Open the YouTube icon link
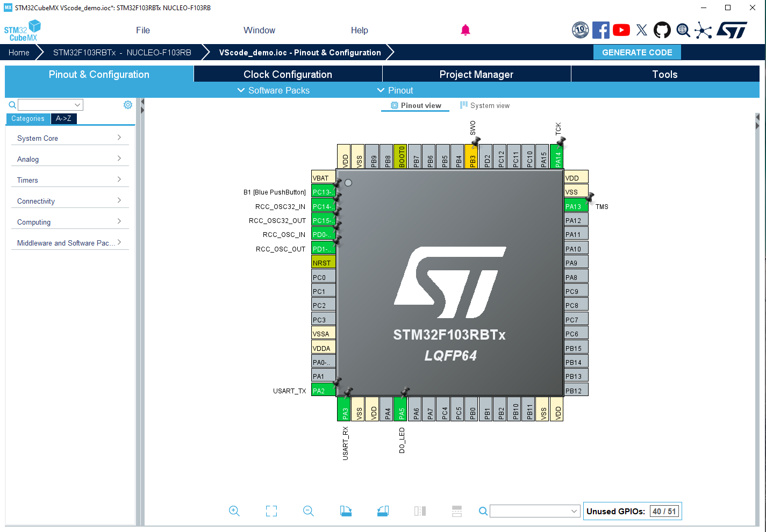766x532 pixels. (621, 30)
